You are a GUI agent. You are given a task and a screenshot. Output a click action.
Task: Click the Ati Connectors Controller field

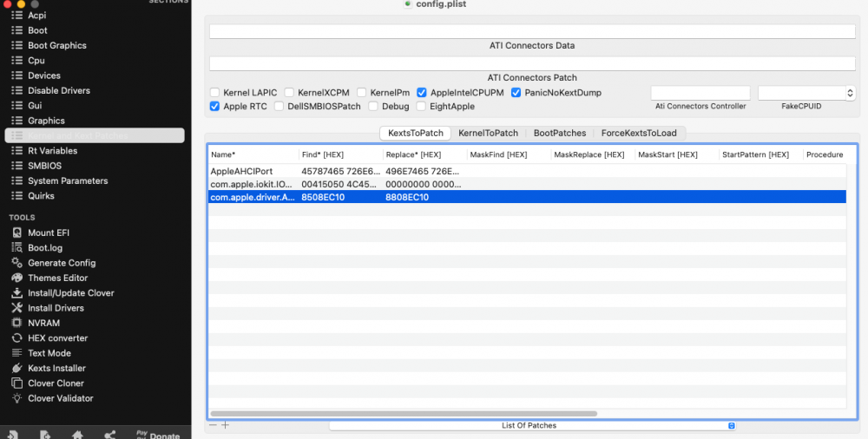pyautogui.click(x=700, y=93)
